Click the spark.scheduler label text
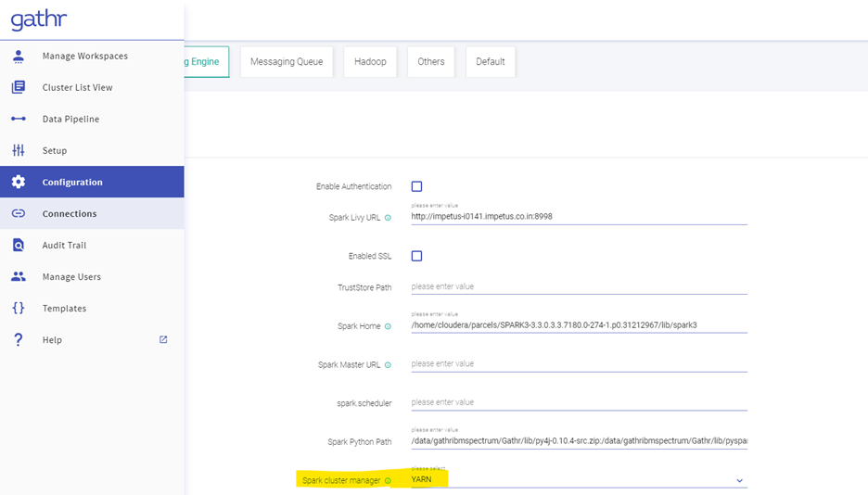The height and width of the screenshot is (495, 868). pos(364,404)
